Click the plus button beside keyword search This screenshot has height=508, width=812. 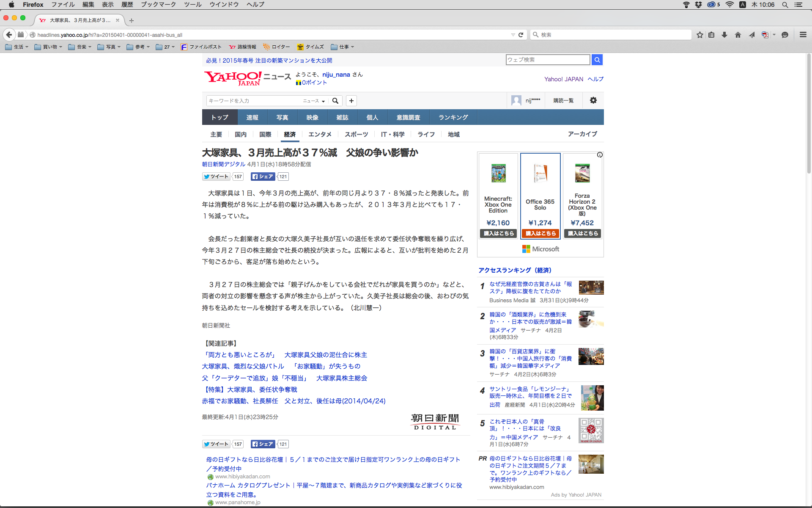point(351,101)
